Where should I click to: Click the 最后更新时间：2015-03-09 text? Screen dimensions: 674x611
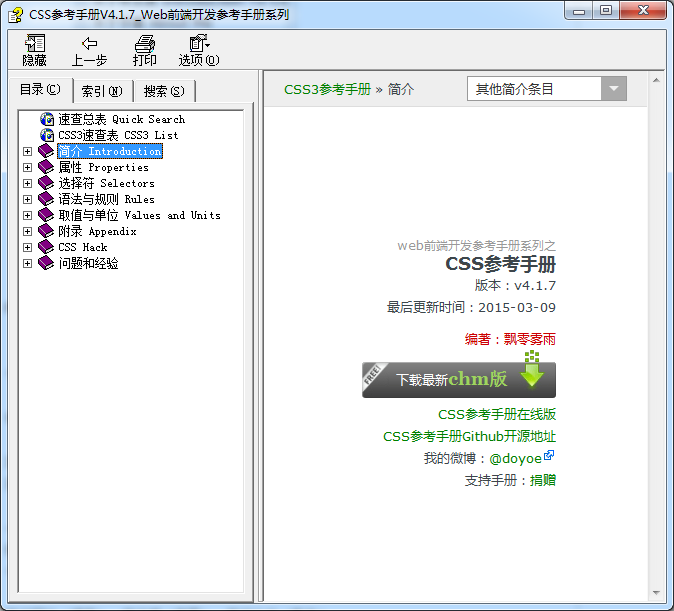pos(471,307)
